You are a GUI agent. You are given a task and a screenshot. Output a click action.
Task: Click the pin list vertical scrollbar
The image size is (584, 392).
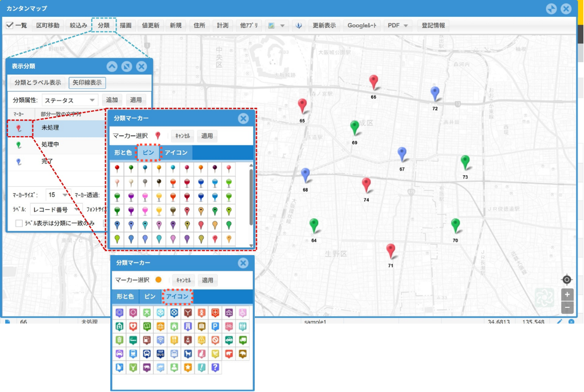click(x=251, y=197)
